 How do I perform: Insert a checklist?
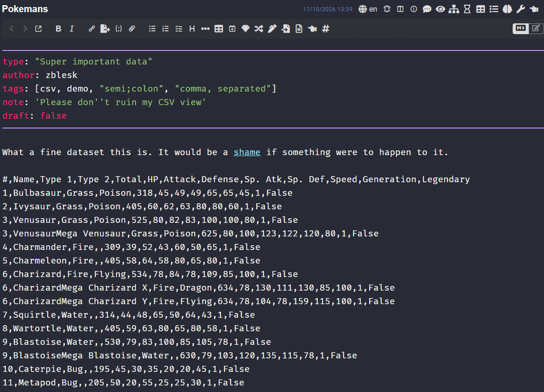(179, 29)
